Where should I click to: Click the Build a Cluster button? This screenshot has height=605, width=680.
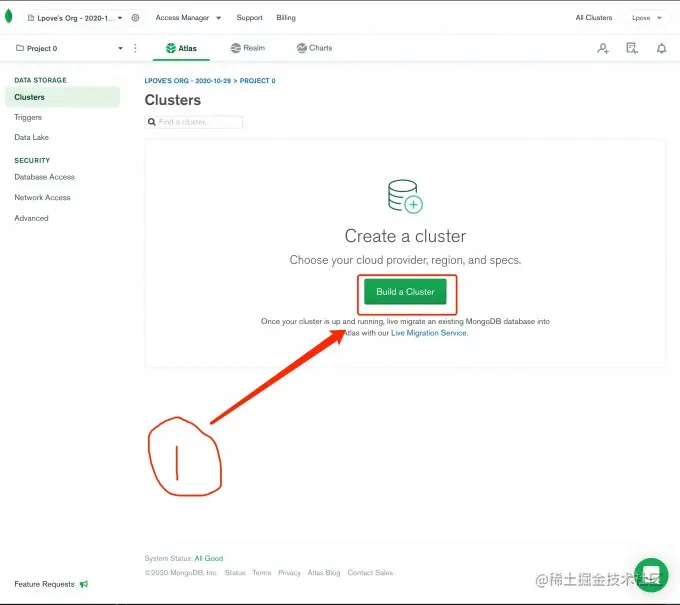[405, 292]
